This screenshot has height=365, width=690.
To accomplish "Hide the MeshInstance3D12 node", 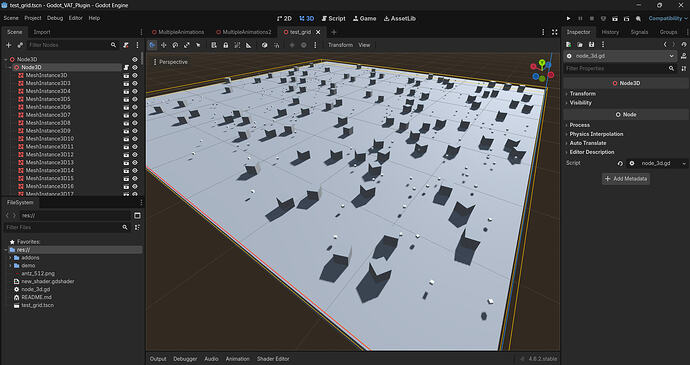I will click(x=135, y=155).
